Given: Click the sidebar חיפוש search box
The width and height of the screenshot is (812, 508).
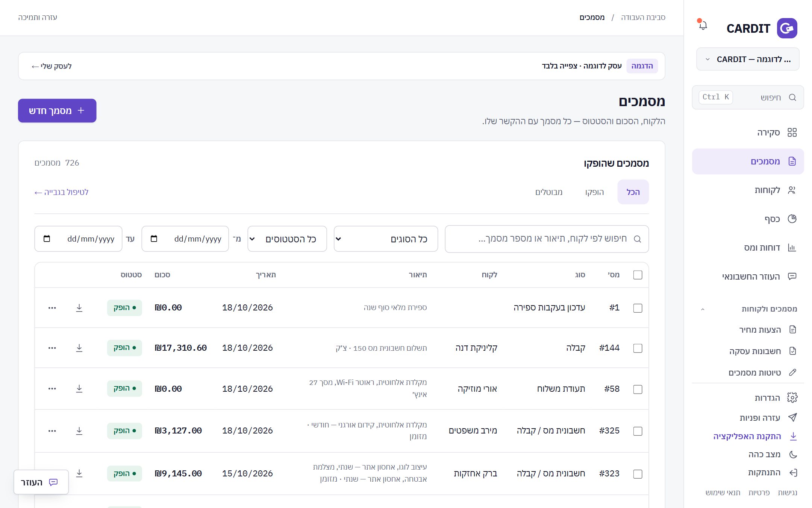Looking at the screenshot, I should click(x=748, y=97).
